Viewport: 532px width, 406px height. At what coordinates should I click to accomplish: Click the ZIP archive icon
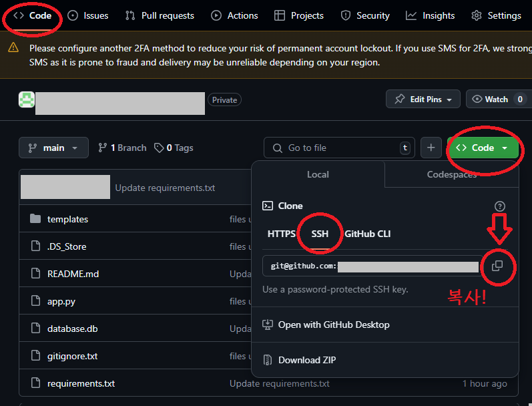(x=268, y=360)
